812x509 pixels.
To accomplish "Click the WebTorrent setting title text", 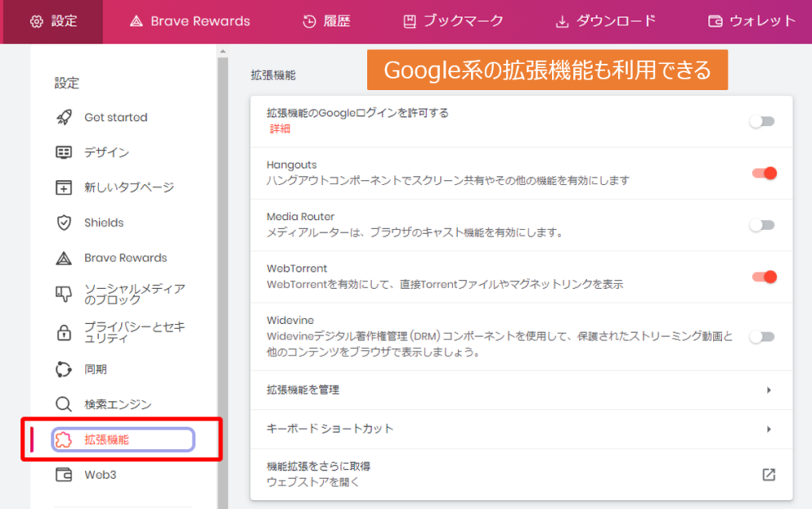I will pos(296,268).
